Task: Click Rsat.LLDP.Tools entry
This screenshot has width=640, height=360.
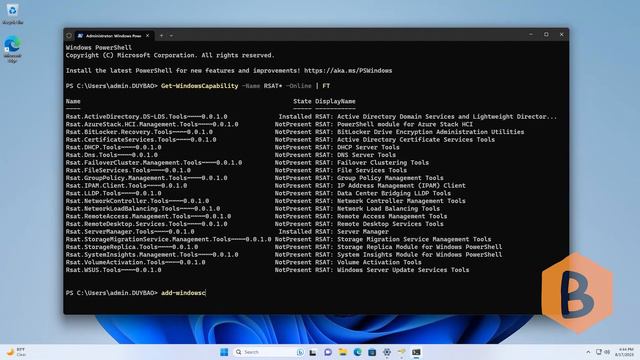Action: [113, 193]
